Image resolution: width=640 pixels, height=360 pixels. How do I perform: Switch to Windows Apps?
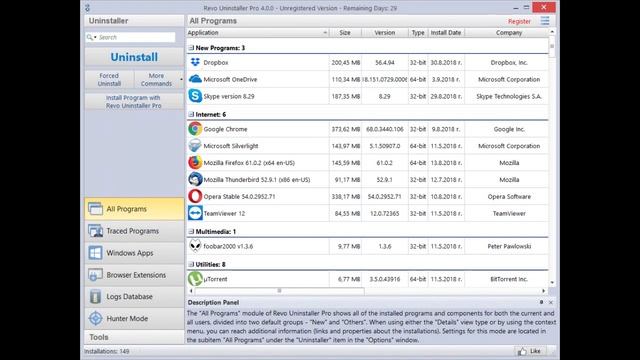(x=134, y=253)
